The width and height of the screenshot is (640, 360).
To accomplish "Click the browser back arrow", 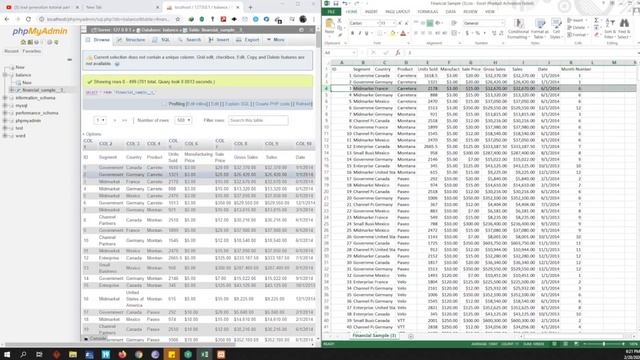I will [7, 19].
